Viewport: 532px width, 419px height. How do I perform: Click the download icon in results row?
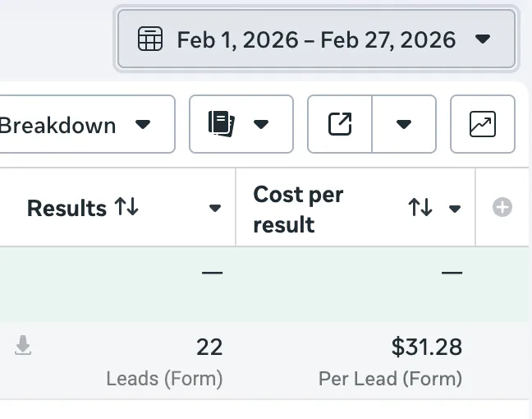point(23,348)
